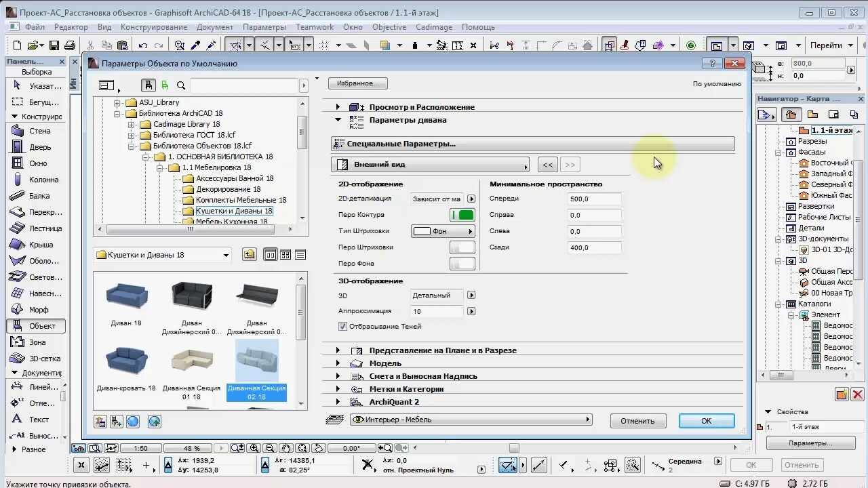Click Специальные Параметры... button

point(532,144)
